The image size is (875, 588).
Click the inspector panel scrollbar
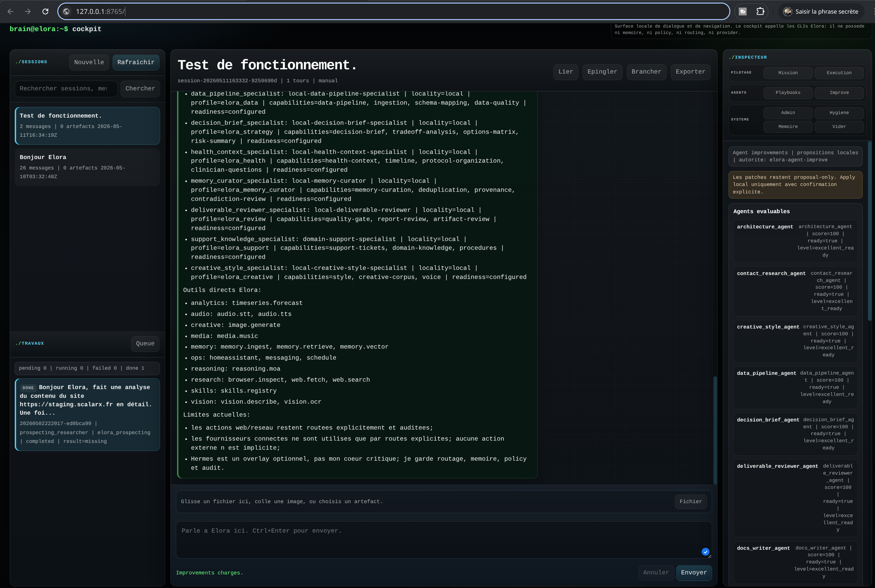point(869,231)
